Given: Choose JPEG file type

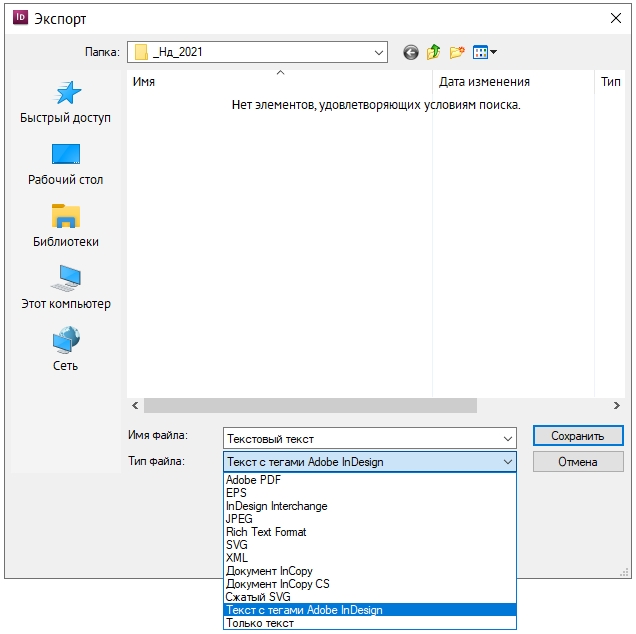Looking at the screenshot, I should 370,519.
